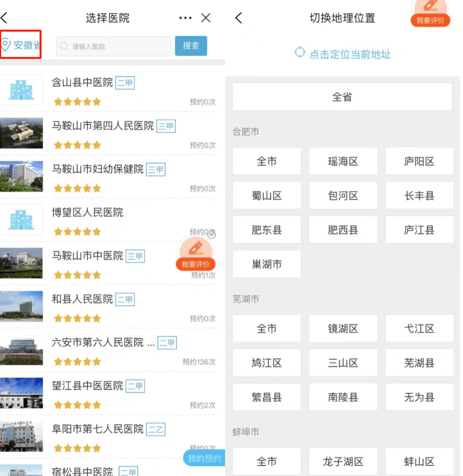
Task: Select 全省 to show the whole province
Action: (342, 97)
